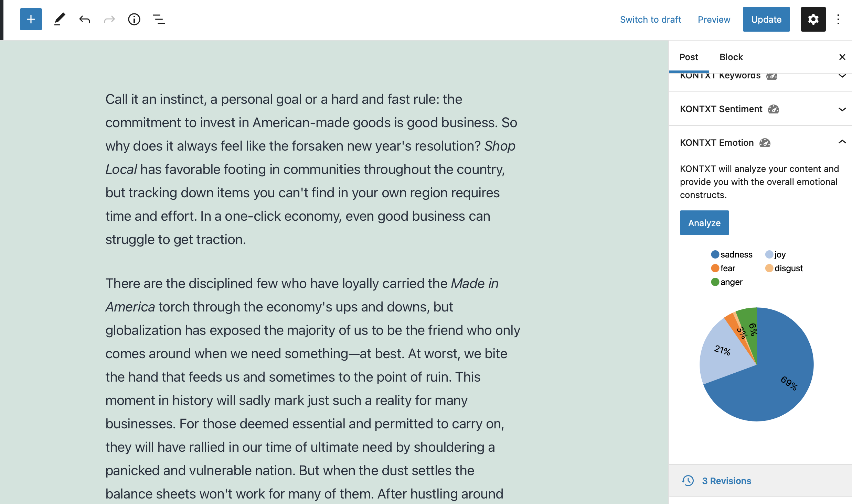Click the Switch to draft link
The width and height of the screenshot is (852, 504).
click(x=650, y=19)
